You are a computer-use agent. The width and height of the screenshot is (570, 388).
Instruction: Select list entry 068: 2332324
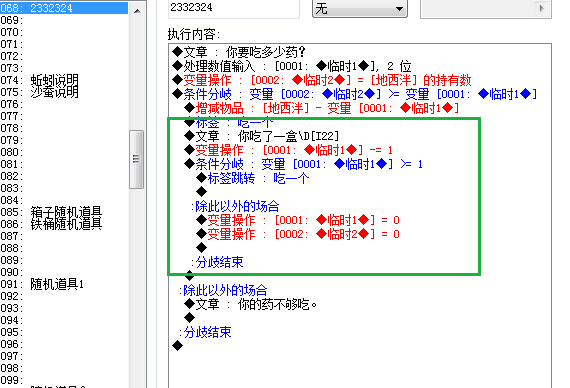click(64, 8)
